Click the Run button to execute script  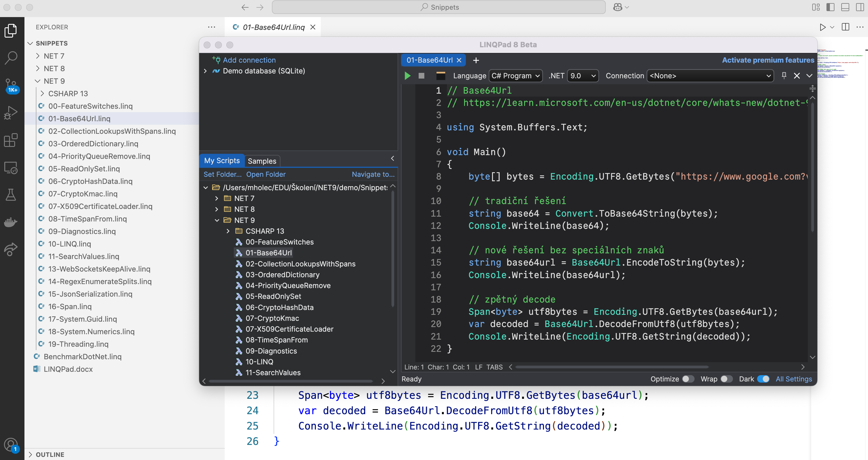point(407,75)
